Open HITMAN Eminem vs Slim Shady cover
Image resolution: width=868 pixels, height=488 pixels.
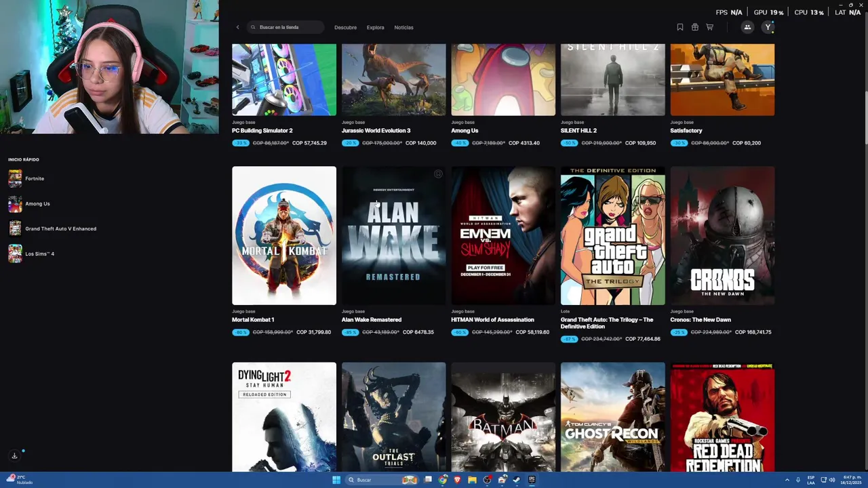click(x=503, y=236)
